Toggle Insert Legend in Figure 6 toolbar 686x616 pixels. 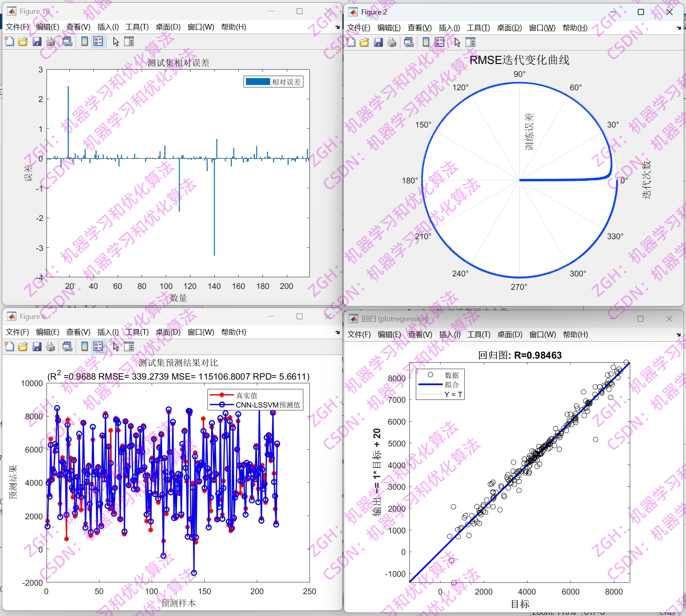98,346
